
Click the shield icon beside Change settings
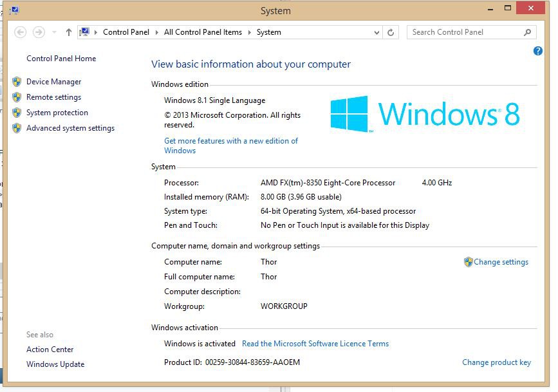coord(469,262)
